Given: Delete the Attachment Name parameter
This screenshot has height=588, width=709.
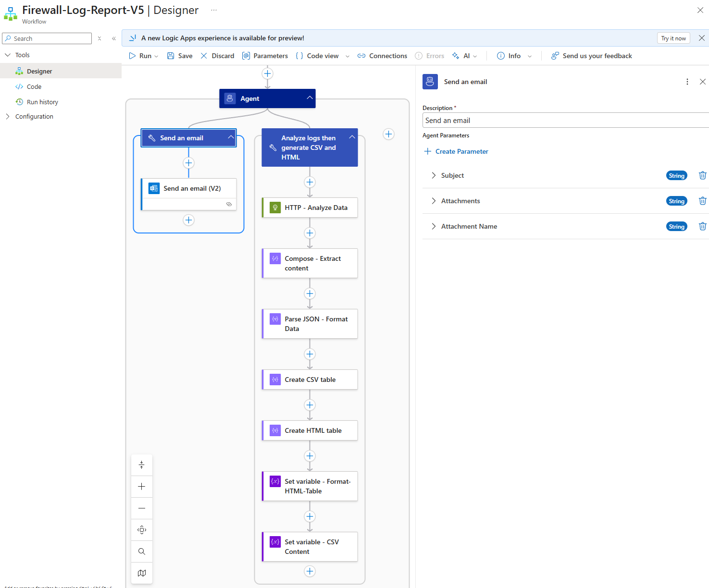Looking at the screenshot, I should (702, 226).
